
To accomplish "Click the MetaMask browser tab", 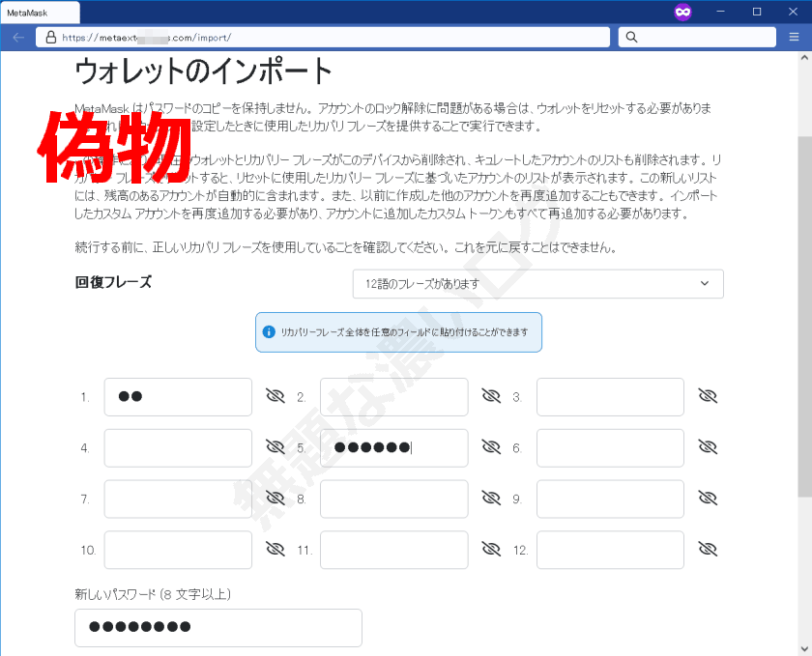I will coord(40,13).
